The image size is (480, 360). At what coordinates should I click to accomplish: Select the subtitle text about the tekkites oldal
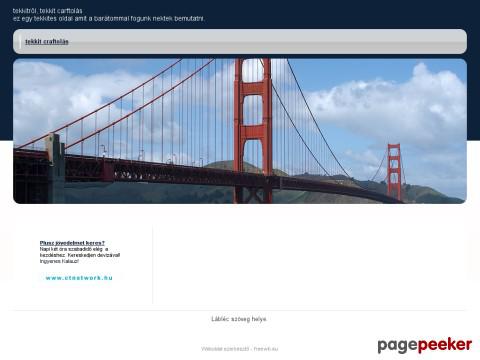tap(109, 19)
